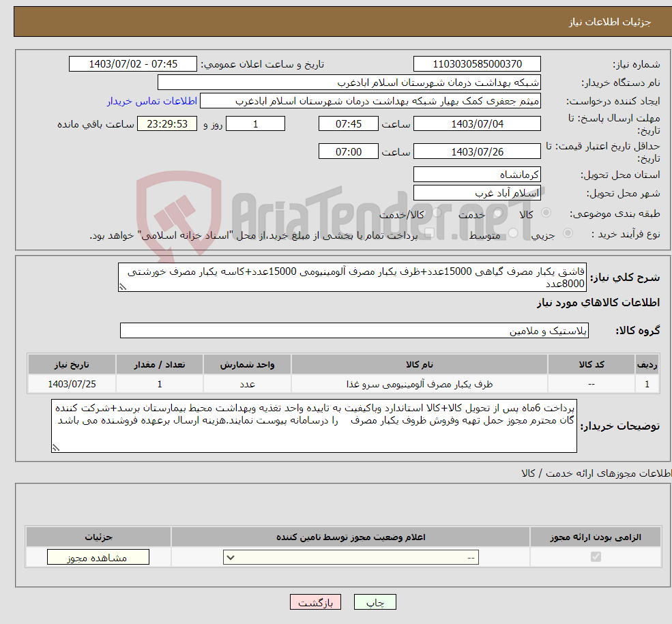
Task: Click the تعداد / مقدار column header
Action: [160, 364]
